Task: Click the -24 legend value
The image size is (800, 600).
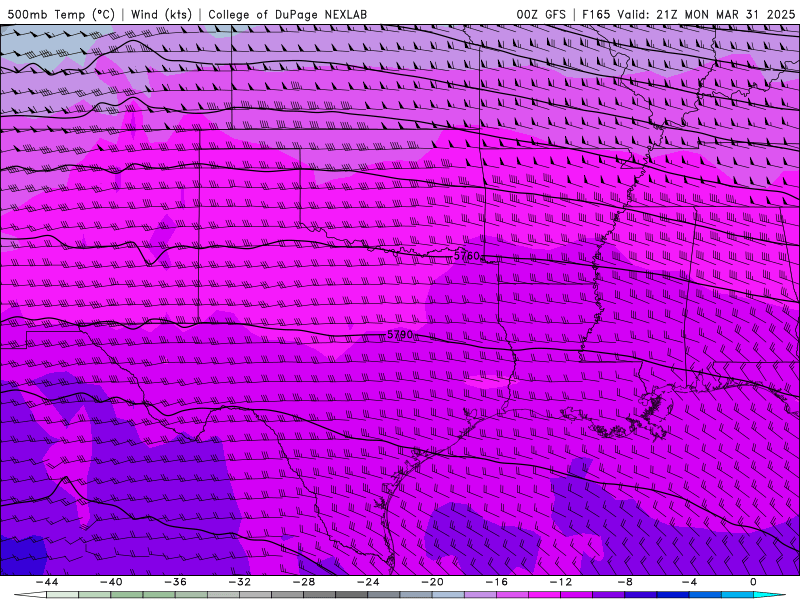Action: pos(368,582)
